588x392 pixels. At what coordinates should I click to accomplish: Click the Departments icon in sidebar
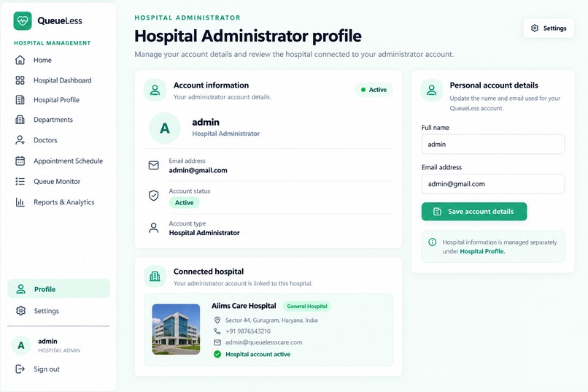tap(20, 120)
